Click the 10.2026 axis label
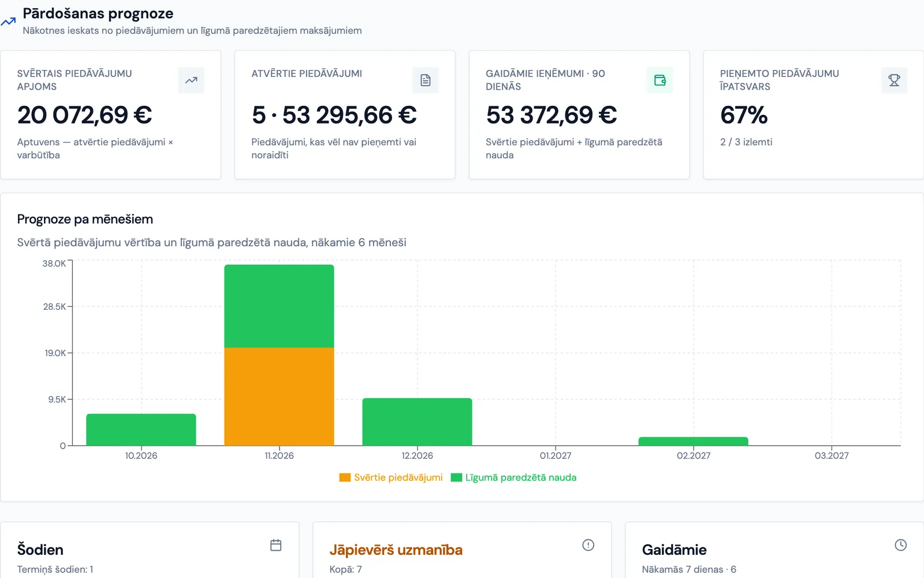The height and width of the screenshot is (578, 924). coord(141,455)
